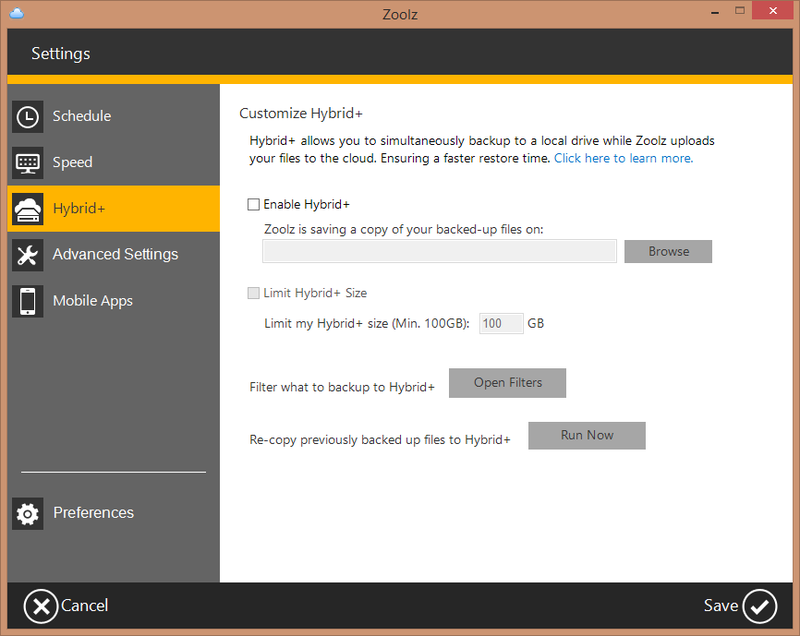Click the Preferences gear icon
This screenshot has height=636, width=800.
[28, 514]
